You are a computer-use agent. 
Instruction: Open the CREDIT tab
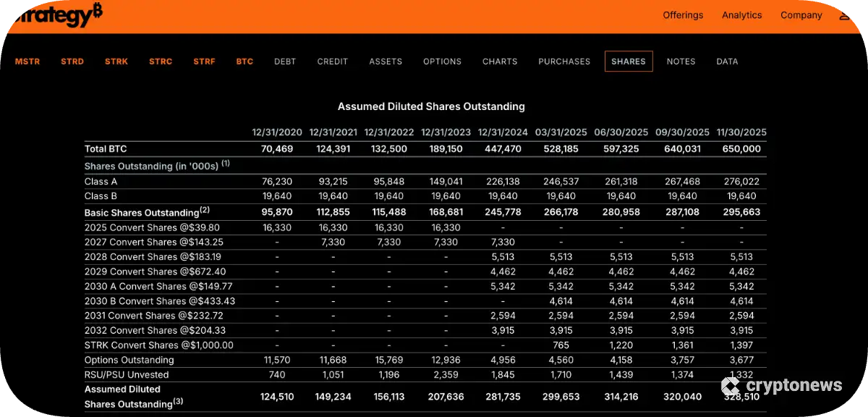[333, 62]
